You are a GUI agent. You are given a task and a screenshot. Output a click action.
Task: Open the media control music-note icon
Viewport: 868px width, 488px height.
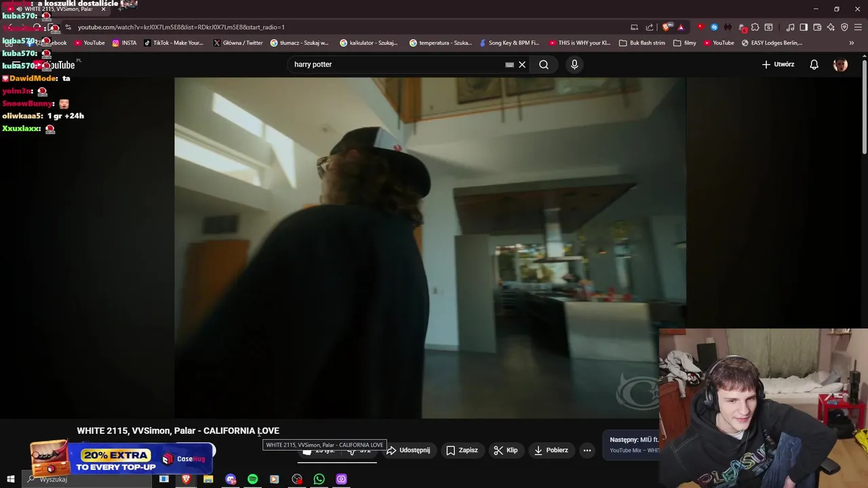(790, 27)
